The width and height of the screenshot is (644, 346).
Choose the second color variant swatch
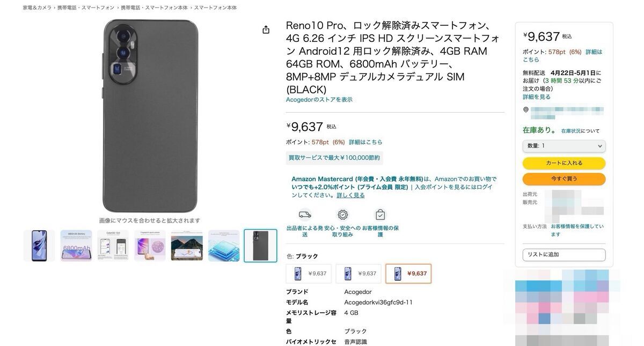coord(358,274)
